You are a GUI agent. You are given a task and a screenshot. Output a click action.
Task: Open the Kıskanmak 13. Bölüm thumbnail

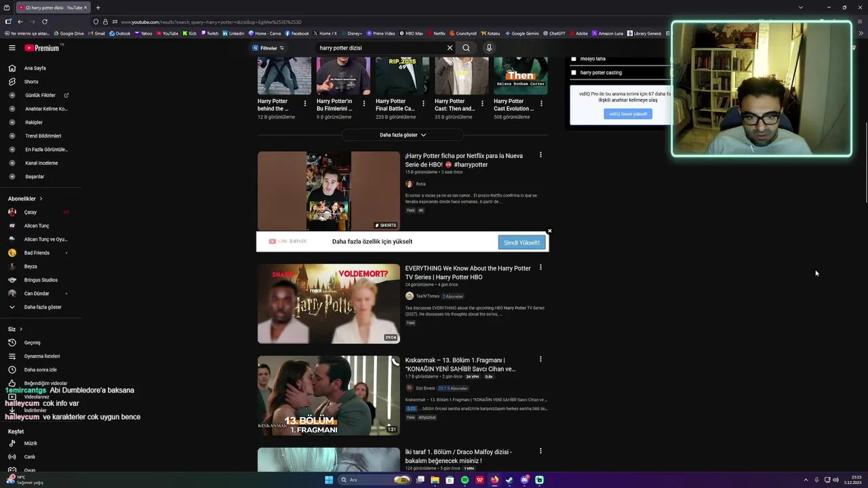click(329, 395)
